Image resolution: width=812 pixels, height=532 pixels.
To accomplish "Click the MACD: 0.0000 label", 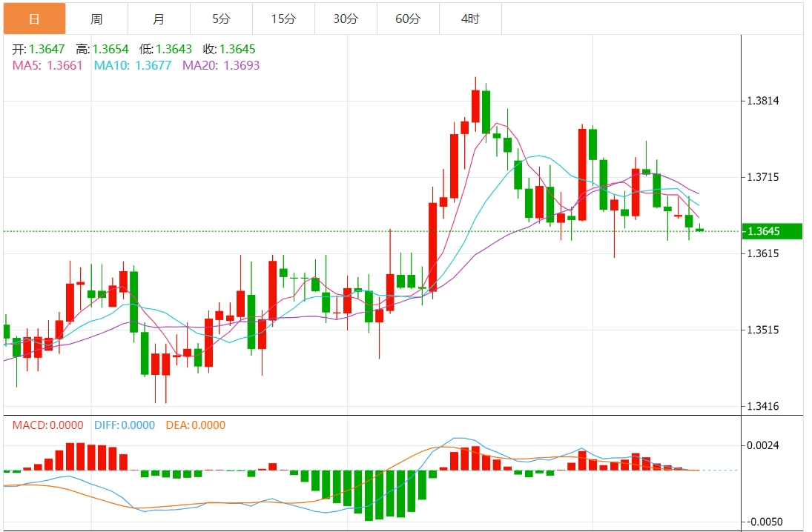I will click(x=47, y=425).
